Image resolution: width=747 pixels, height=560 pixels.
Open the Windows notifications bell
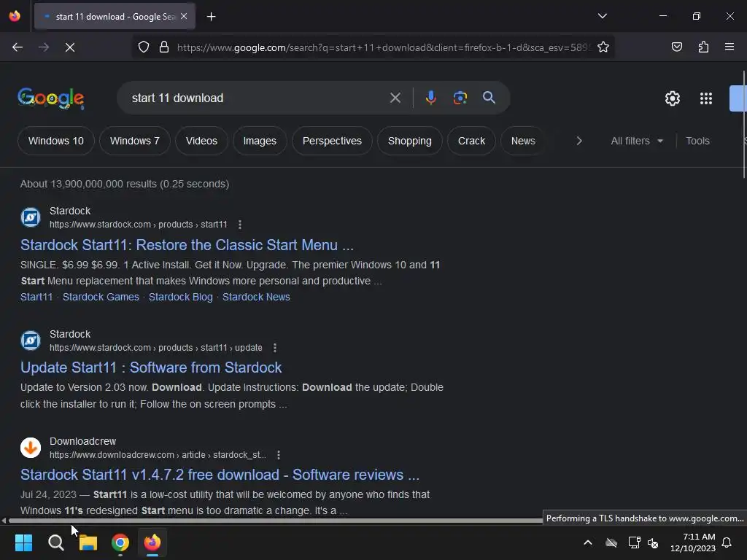[x=727, y=542]
